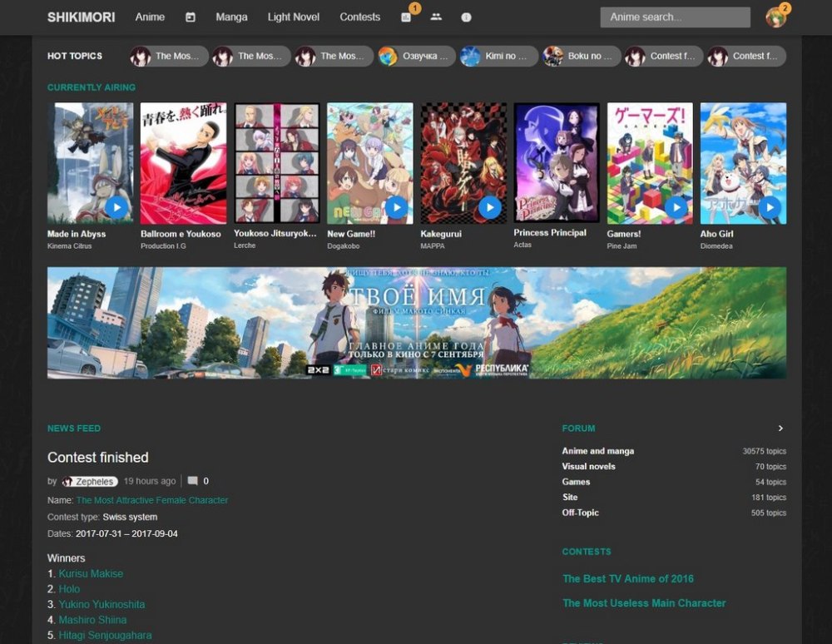Open The Best TV Anime of 2016 contest
The width and height of the screenshot is (832, 644).
[627, 579]
